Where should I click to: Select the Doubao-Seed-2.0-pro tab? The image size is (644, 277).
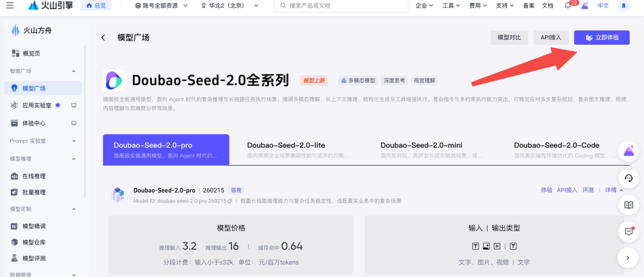point(166,150)
